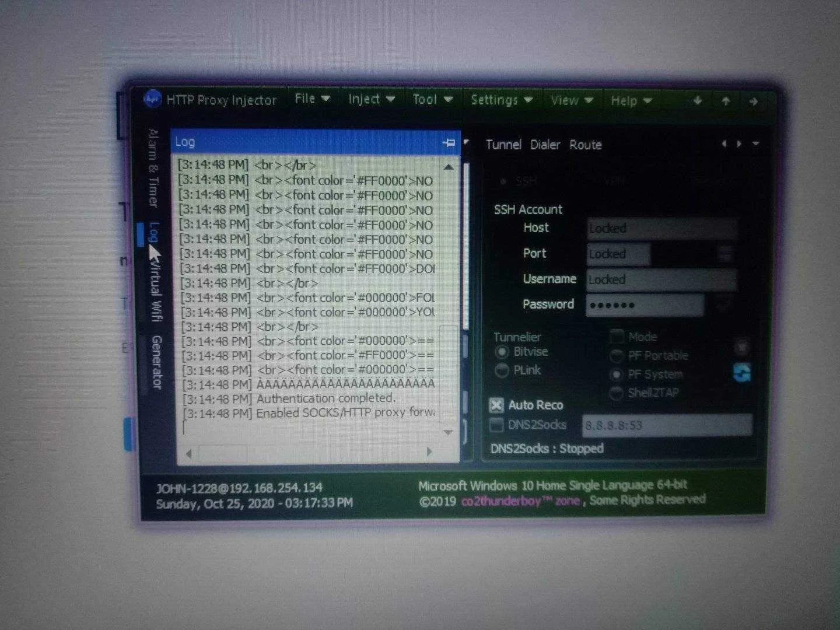Viewport: 840px width, 630px height.
Task: Click the SSH Port input field
Action: [x=618, y=254]
